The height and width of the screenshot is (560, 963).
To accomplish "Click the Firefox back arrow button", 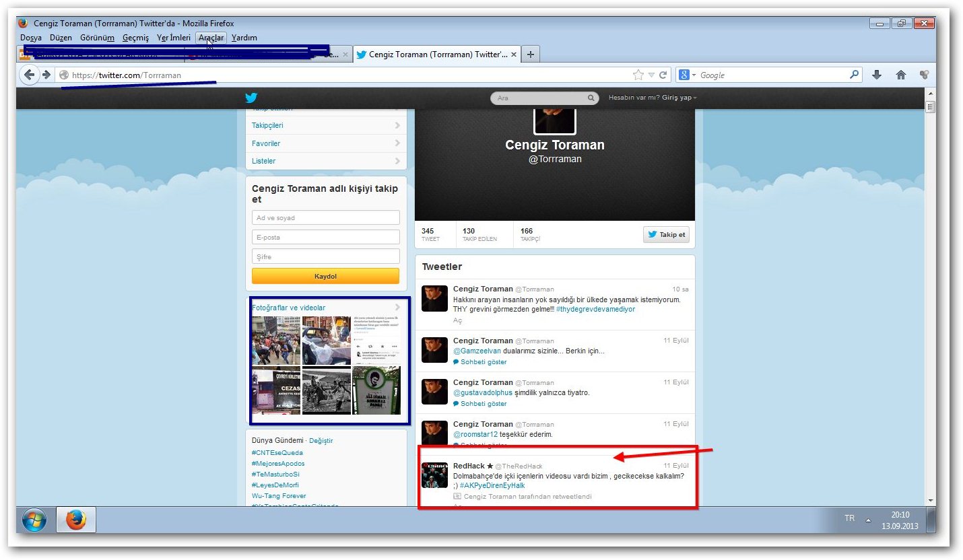I will coord(29,75).
